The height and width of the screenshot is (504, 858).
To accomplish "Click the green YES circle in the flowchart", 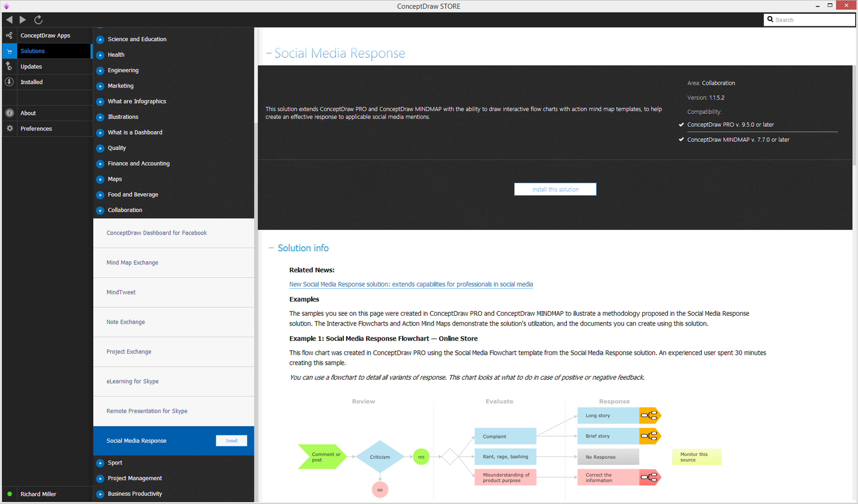I will 421,457.
